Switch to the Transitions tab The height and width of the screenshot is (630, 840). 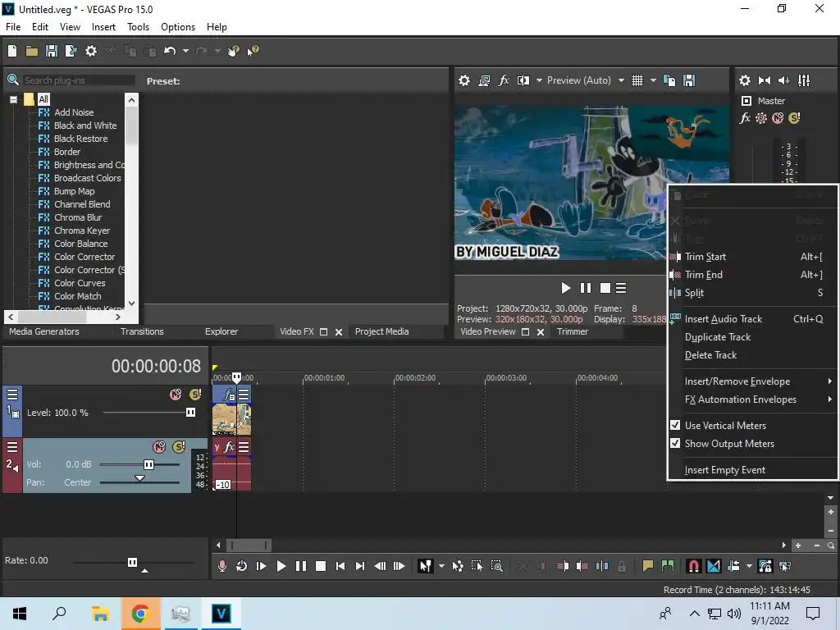142,331
